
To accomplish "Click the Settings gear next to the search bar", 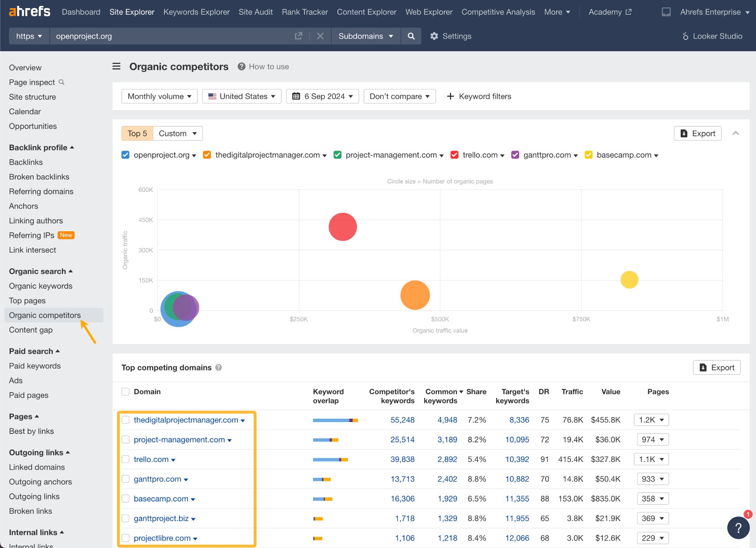I will (x=434, y=36).
